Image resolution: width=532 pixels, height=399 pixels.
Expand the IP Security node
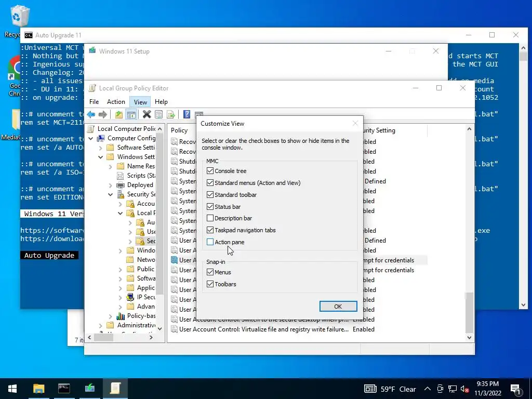(121, 297)
